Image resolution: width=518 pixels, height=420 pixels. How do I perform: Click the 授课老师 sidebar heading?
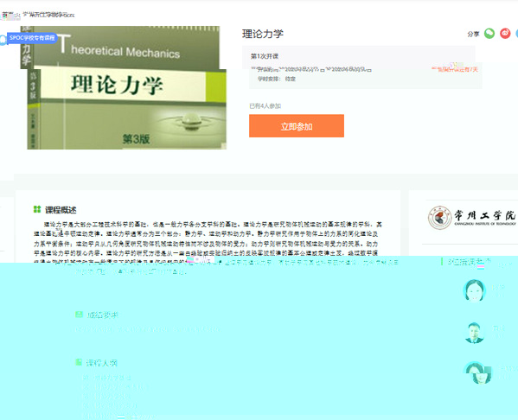469,262
